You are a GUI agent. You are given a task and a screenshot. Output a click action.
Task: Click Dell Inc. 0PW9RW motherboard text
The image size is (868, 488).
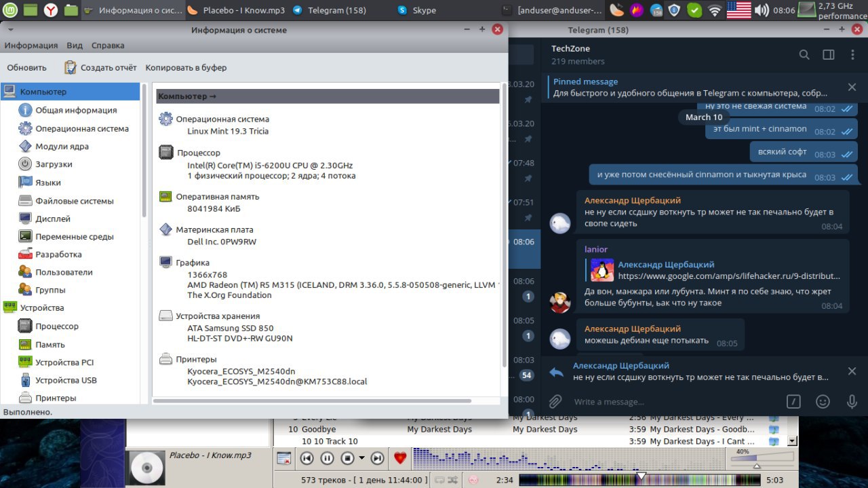point(222,242)
